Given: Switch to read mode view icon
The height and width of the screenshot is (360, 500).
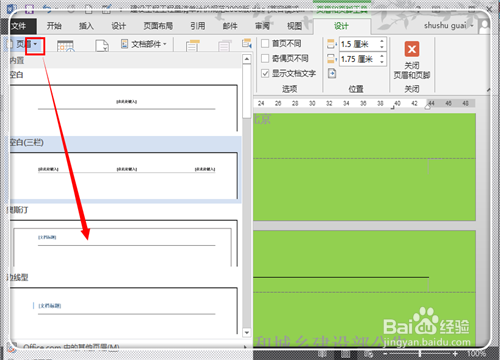Looking at the screenshot, I should click(322, 354).
